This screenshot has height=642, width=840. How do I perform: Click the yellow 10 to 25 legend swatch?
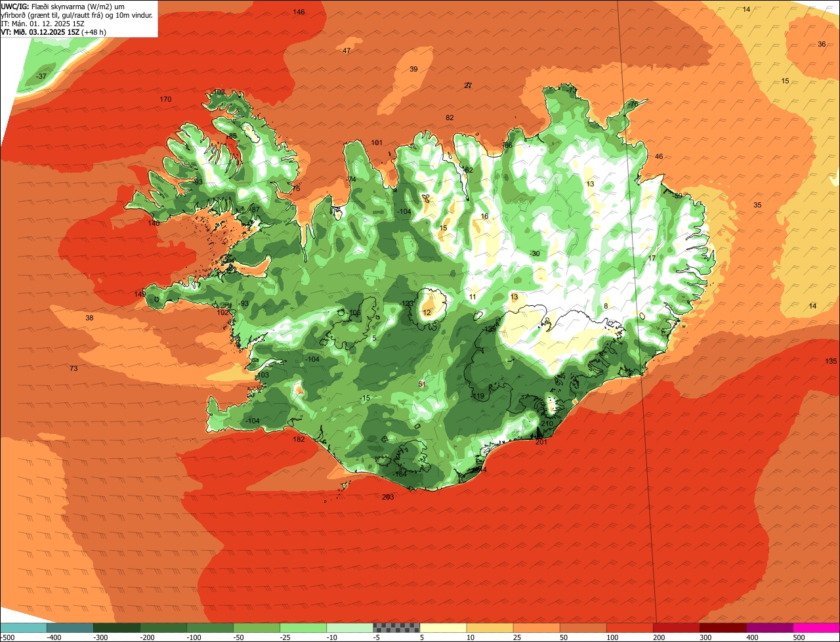[x=490, y=628]
